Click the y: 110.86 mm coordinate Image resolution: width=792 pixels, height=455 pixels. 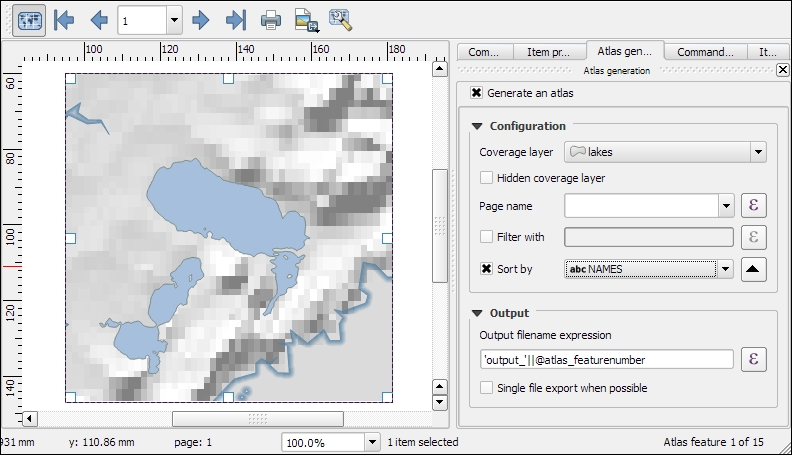(x=102, y=442)
